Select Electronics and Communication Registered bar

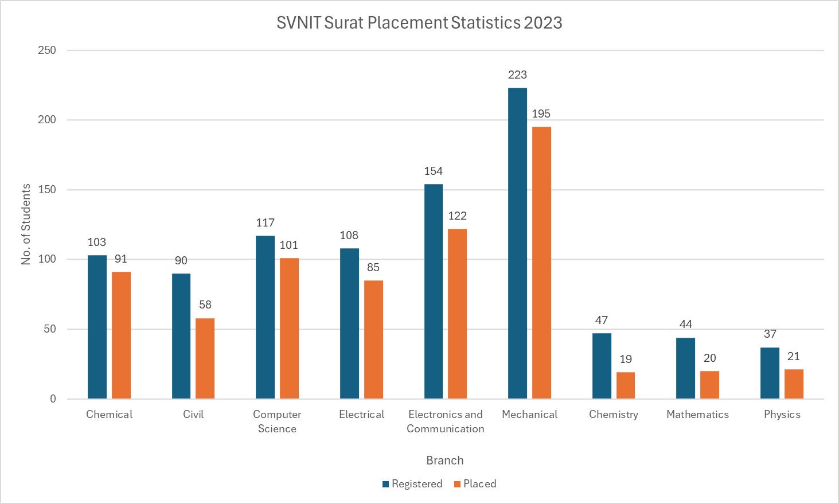pos(434,291)
